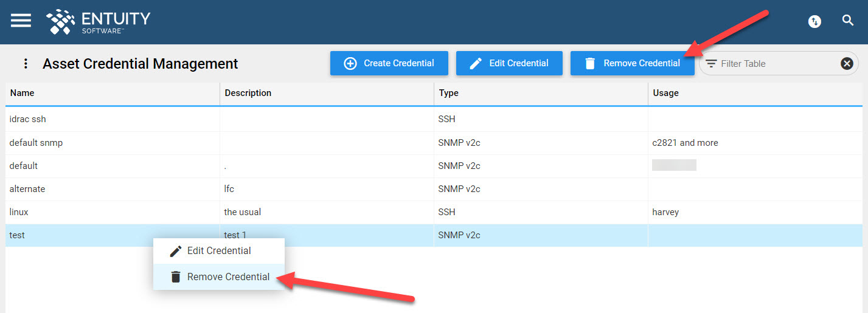Open the search magnifier icon
Image resolution: width=868 pixels, height=313 pixels.
pos(848,21)
